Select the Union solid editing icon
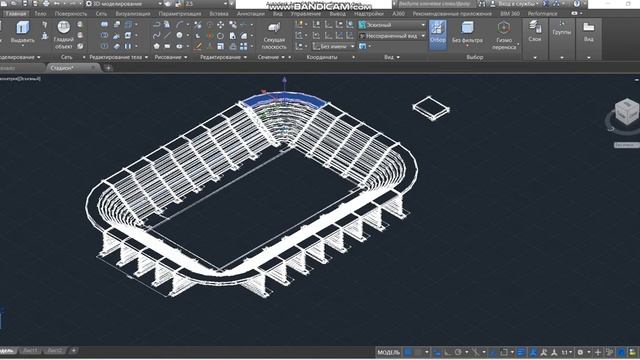 coord(104,24)
